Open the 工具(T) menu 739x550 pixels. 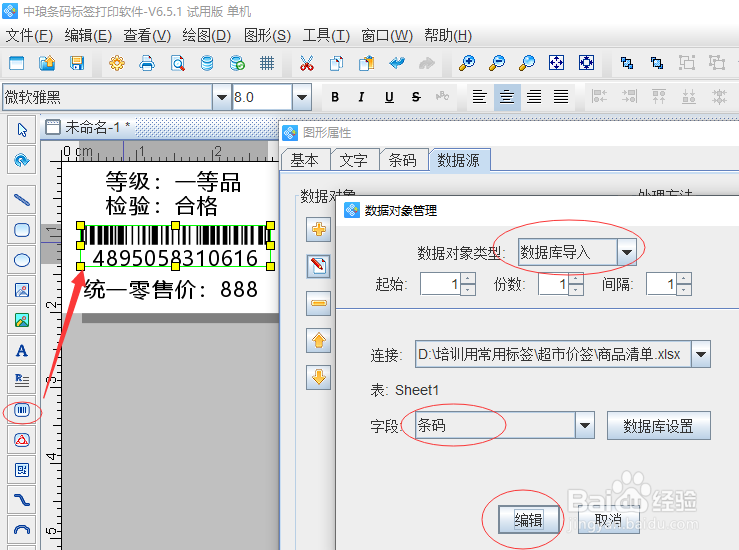[x=326, y=35]
